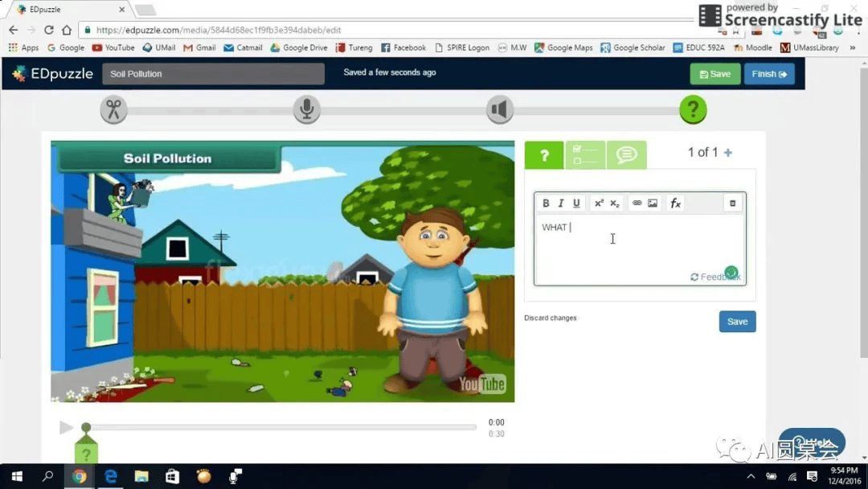
Task: Insert an image into the question
Action: pos(653,203)
